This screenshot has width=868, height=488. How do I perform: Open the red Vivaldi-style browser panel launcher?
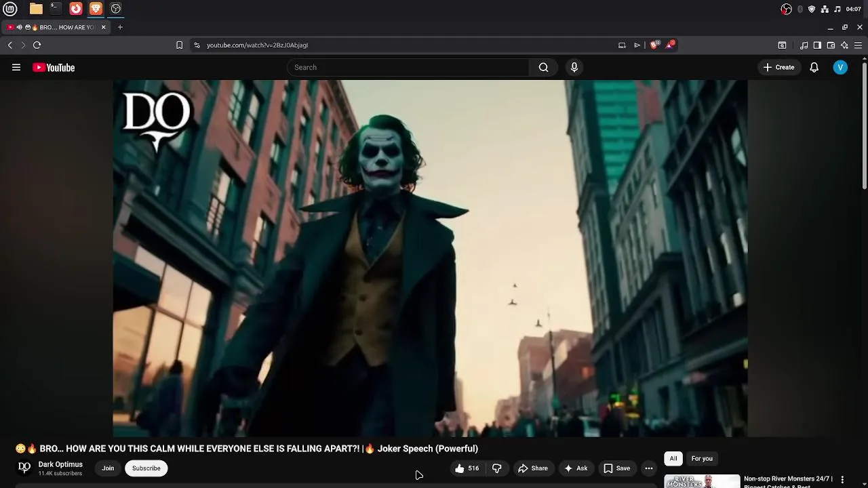tap(76, 9)
